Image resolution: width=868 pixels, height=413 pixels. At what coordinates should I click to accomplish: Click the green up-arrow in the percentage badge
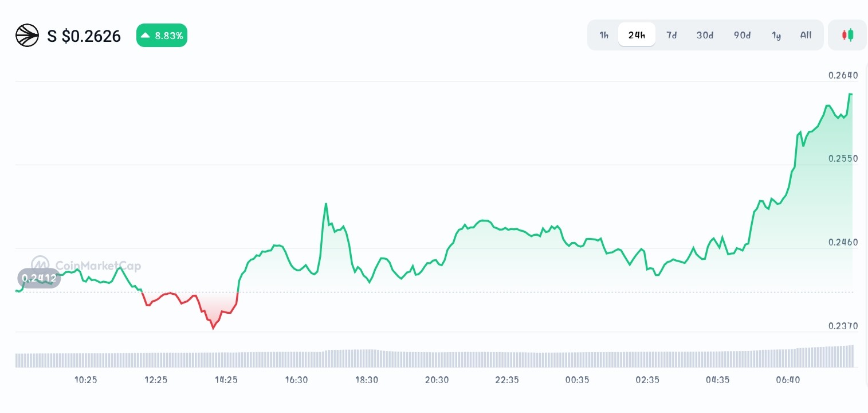point(147,35)
